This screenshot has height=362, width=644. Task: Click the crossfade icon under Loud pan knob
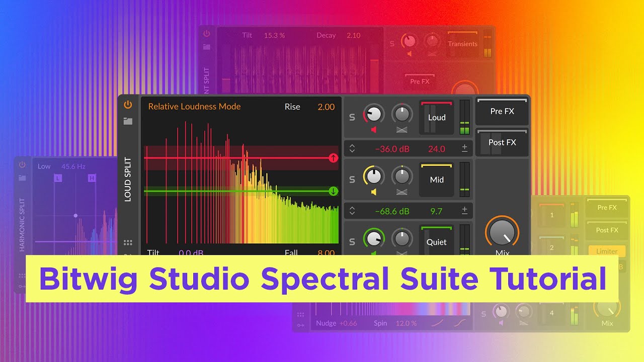click(401, 130)
